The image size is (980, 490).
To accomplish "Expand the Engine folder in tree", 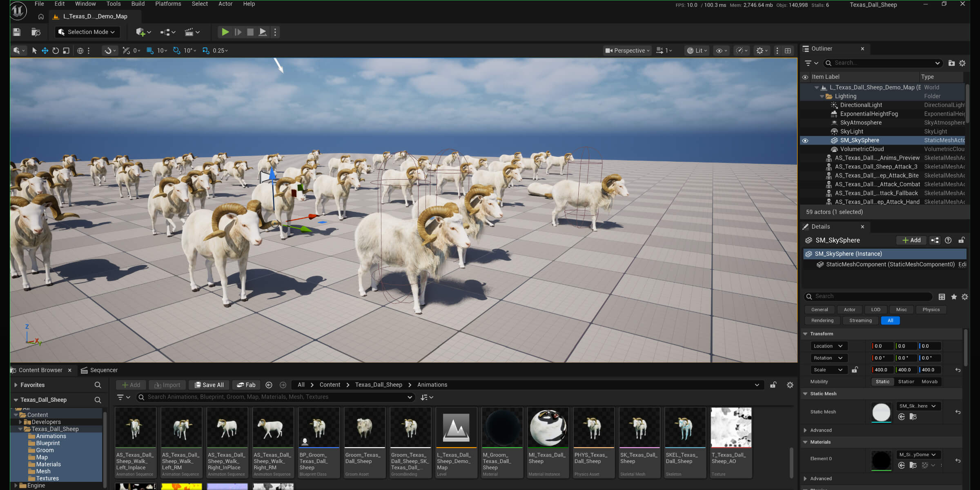I will click(x=16, y=486).
